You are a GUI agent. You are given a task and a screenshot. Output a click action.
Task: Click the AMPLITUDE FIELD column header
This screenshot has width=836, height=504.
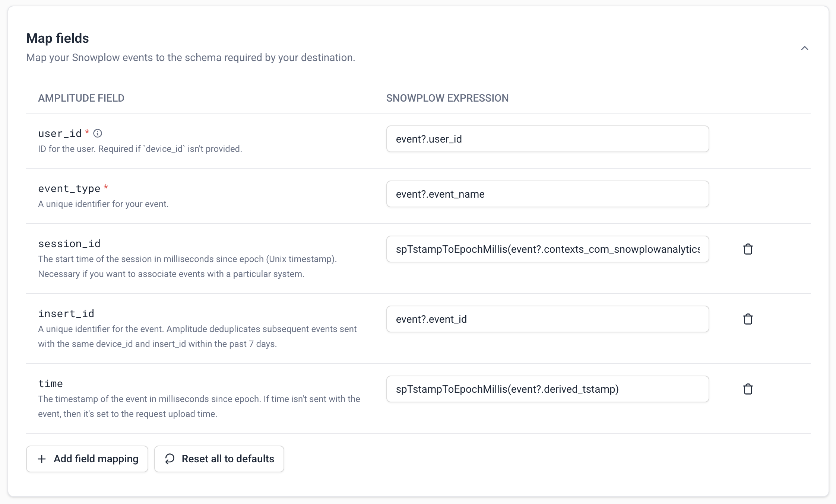pyautogui.click(x=81, y=98)
